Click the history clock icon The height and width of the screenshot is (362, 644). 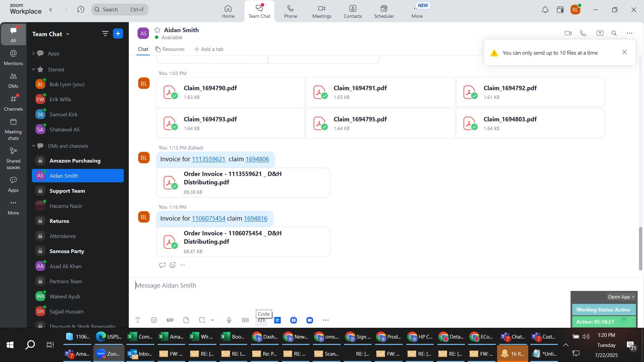[80, 9]
